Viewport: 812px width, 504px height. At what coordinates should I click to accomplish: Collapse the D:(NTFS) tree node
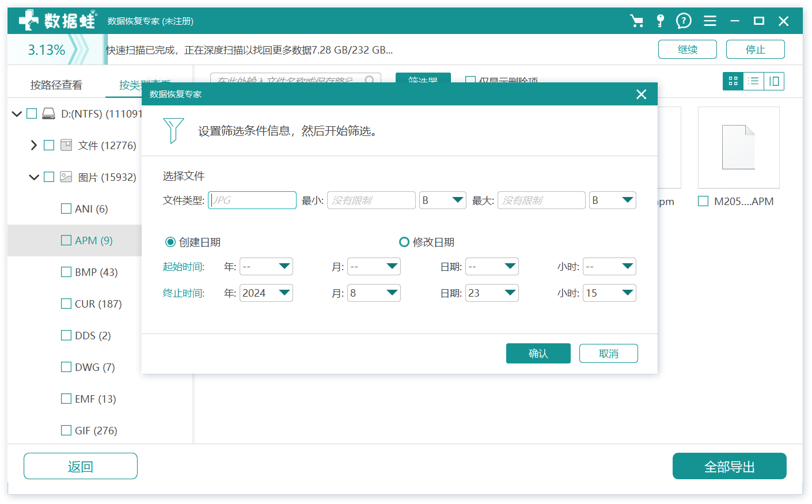point(17,113)
